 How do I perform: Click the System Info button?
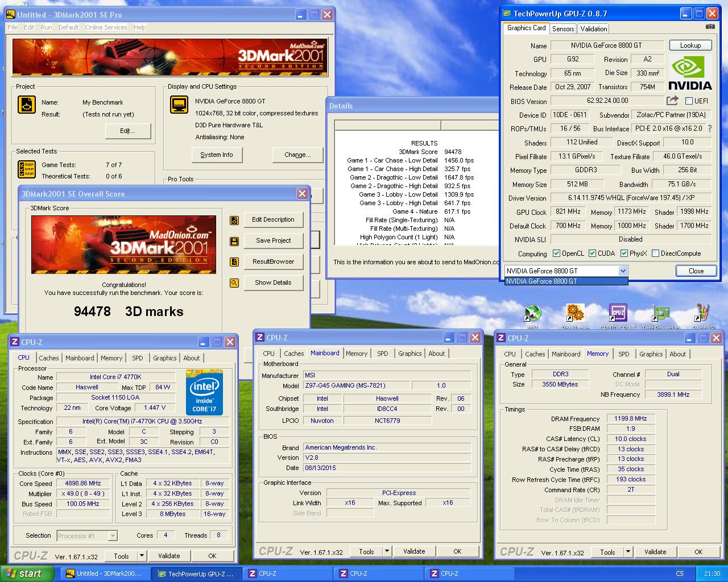point(217,155)
